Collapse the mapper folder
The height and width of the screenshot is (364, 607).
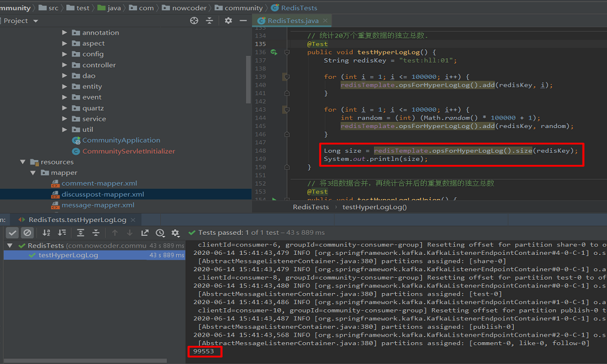click(x=33, y=172)
